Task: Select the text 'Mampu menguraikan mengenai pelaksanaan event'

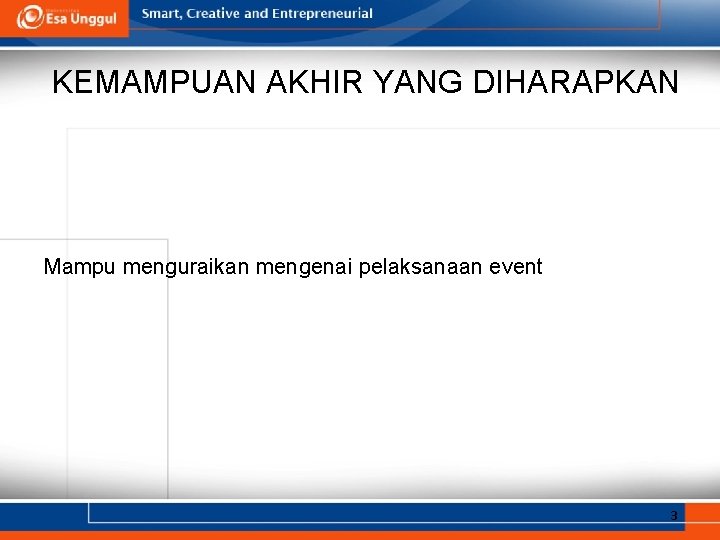Action: [x=293, y=267]
